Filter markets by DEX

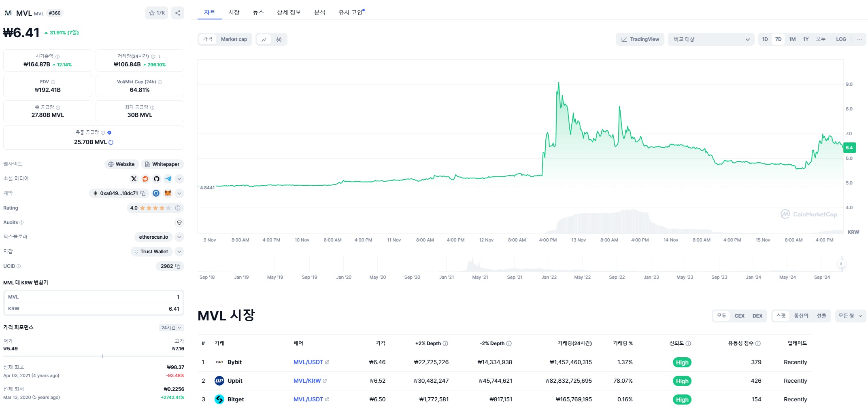tap(757, 316)
